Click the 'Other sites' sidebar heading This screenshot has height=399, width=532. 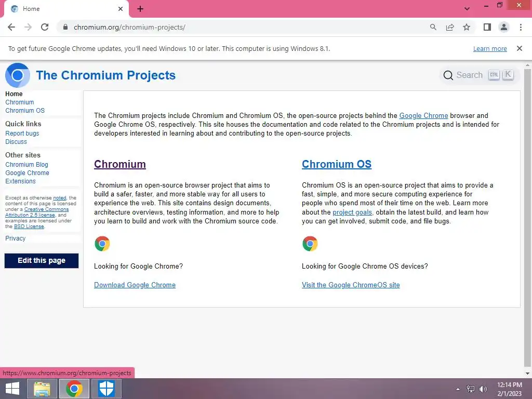pos(23,155)
